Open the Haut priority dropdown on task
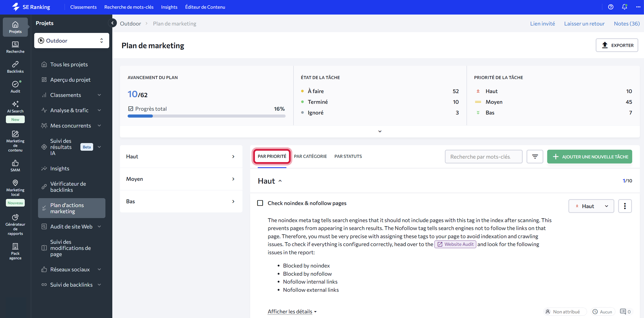This screenshot has width=644, height=318. 591,206
